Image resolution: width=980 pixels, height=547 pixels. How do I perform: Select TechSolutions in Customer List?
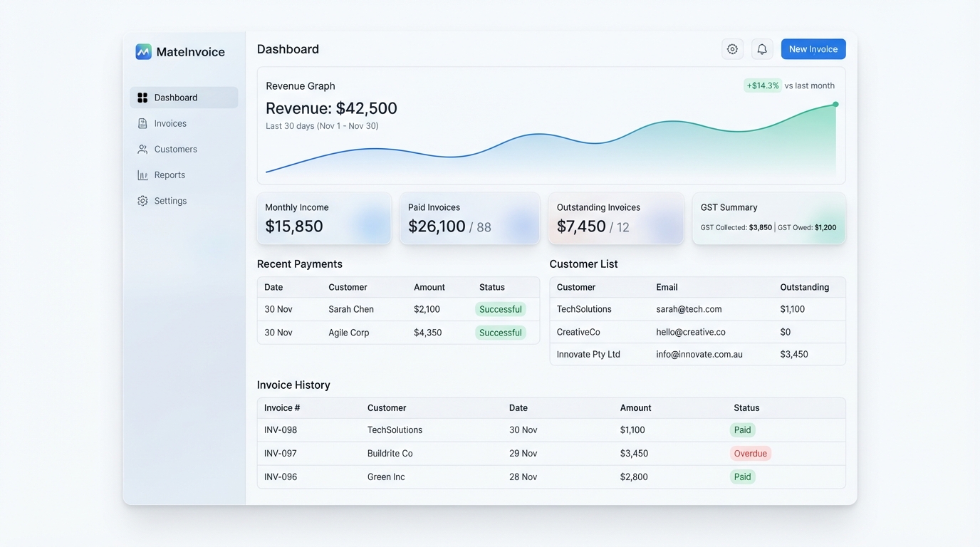click(584, 309)
